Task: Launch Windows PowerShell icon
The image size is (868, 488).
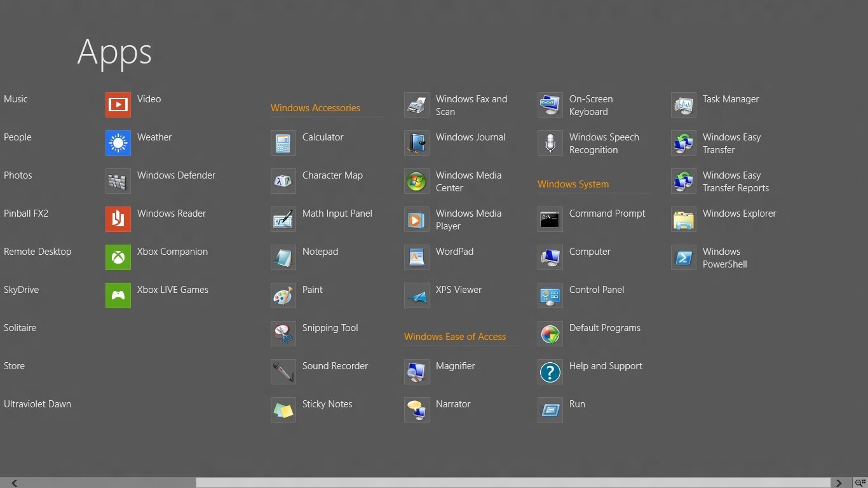Action: point(684,257)
